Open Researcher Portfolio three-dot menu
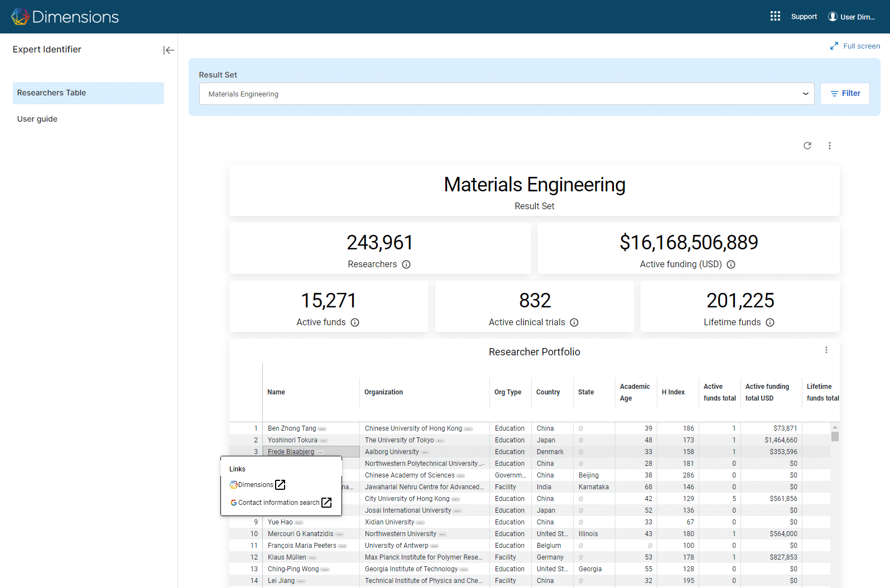Image resolution: width=890 pixels, height=588 pixels. pos(826,350)
